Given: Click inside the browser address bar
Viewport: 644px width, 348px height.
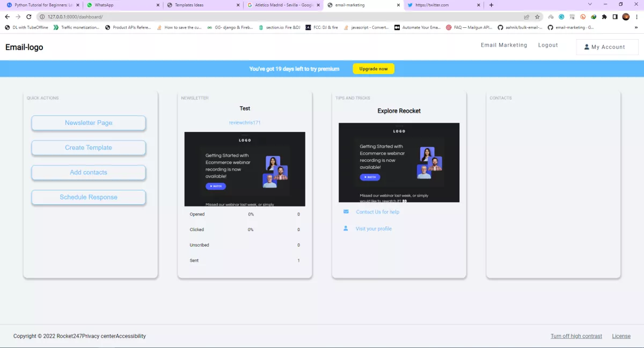Looking at the screenshot, I should point(161,17).
